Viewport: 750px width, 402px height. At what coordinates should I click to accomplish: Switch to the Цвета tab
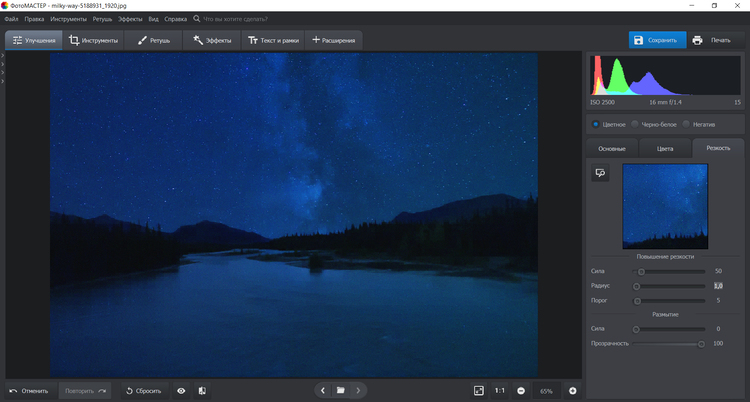pos(665,148)
